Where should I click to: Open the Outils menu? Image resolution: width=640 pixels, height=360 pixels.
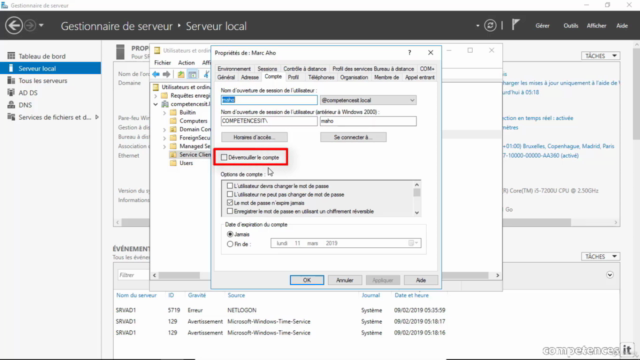(x=571, y=25)
